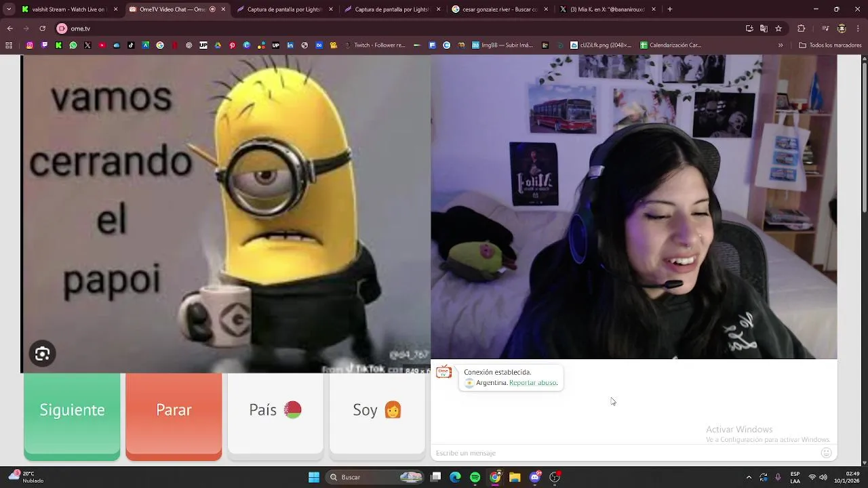The height and width of the screenshot is (488, 868).
Task: Open Task View from the taskbar
Action: point(435,477)
